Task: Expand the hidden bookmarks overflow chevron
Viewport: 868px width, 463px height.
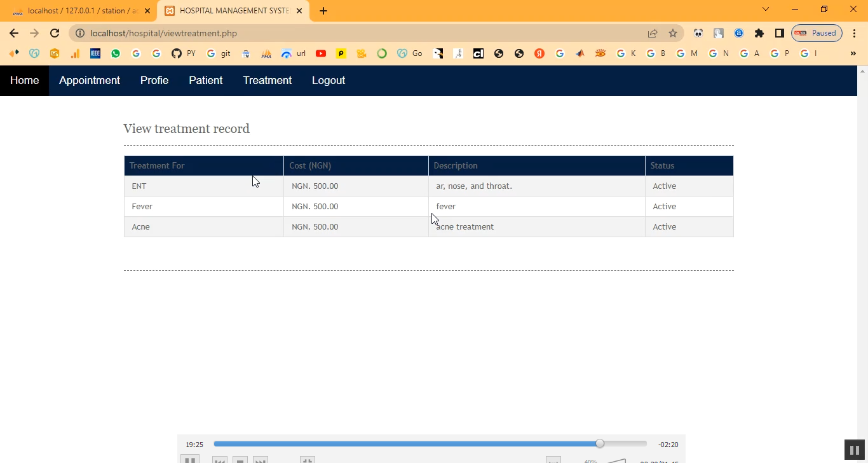Action: click(853, 53)
